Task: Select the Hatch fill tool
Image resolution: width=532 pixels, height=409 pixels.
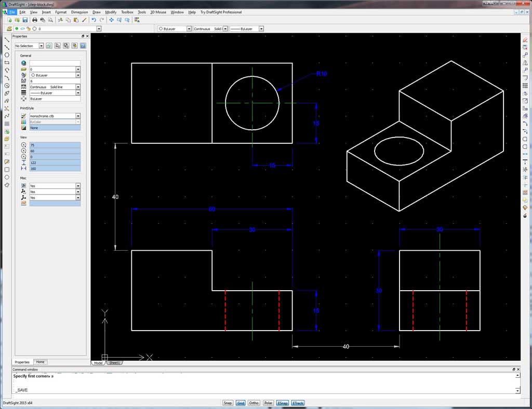Action: point(7,124)
